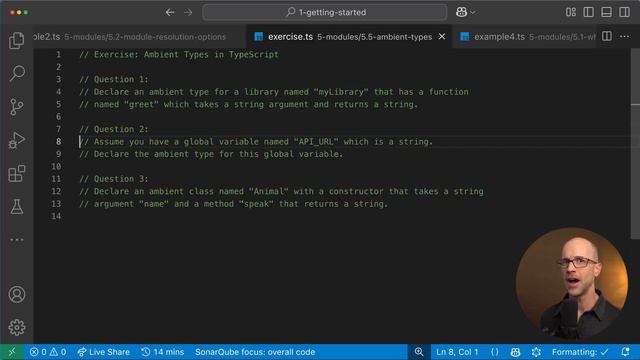640x360 pixels.
Task: Start Live Share session
Action: [104, 352]
